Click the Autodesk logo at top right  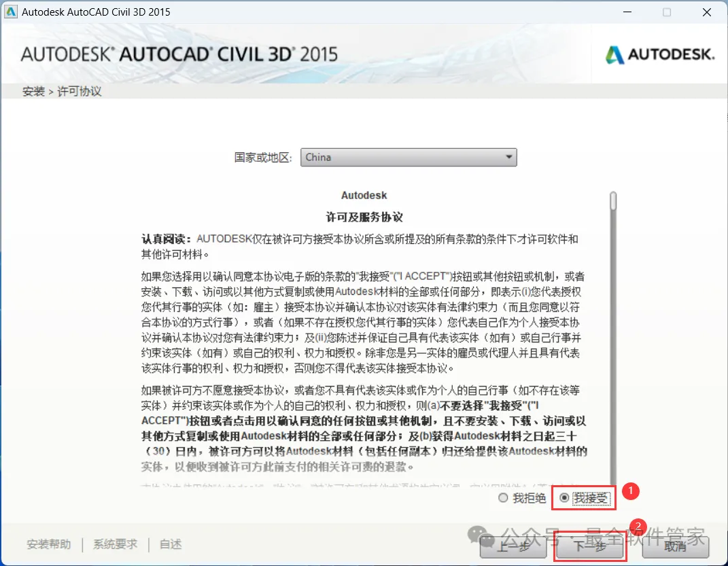point(660,55)
